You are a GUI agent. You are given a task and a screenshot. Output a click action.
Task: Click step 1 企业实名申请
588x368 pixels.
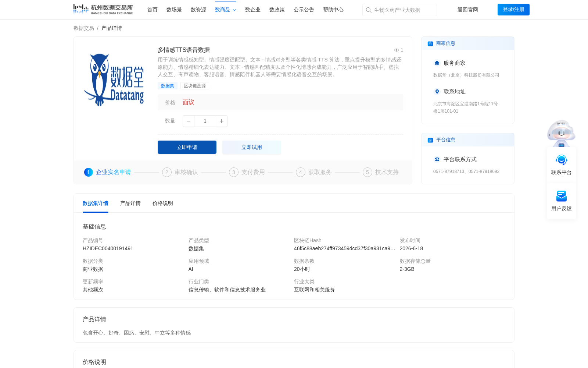pyautogui.click(x=108, y=172)
